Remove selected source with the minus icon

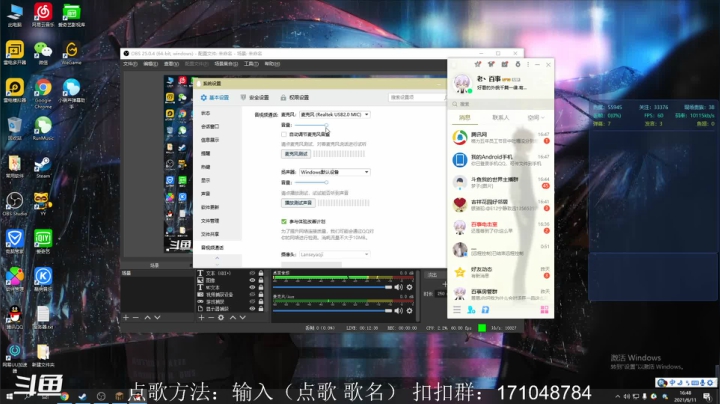click(211, 318)
